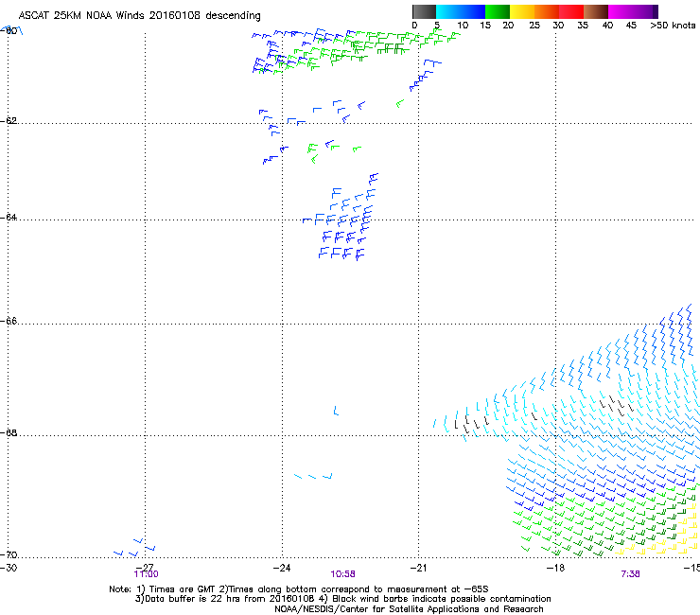Click the purple time stamp 10:58
Screen dimensions: 700x615
(342, 574)
